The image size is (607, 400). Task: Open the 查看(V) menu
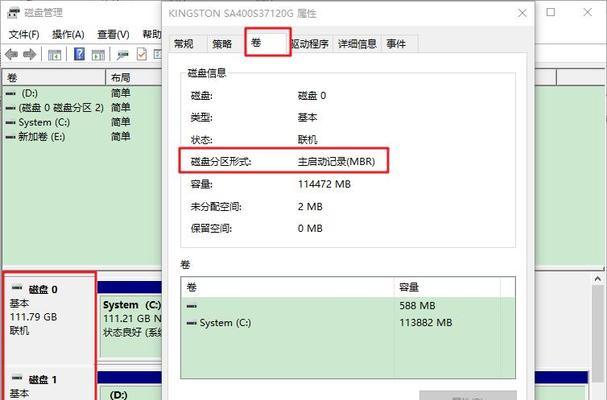(x=113, y=34)
